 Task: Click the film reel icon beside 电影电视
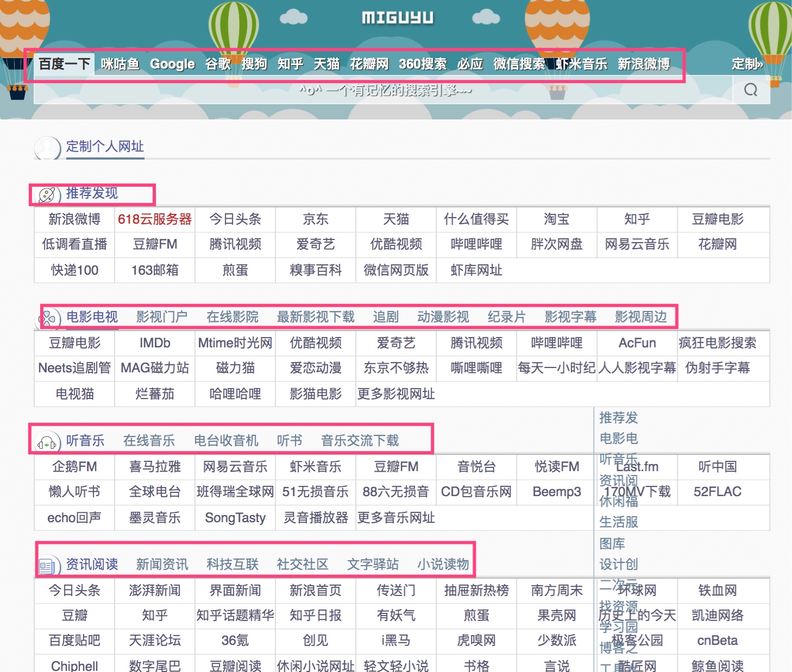(x=48, y=319)
